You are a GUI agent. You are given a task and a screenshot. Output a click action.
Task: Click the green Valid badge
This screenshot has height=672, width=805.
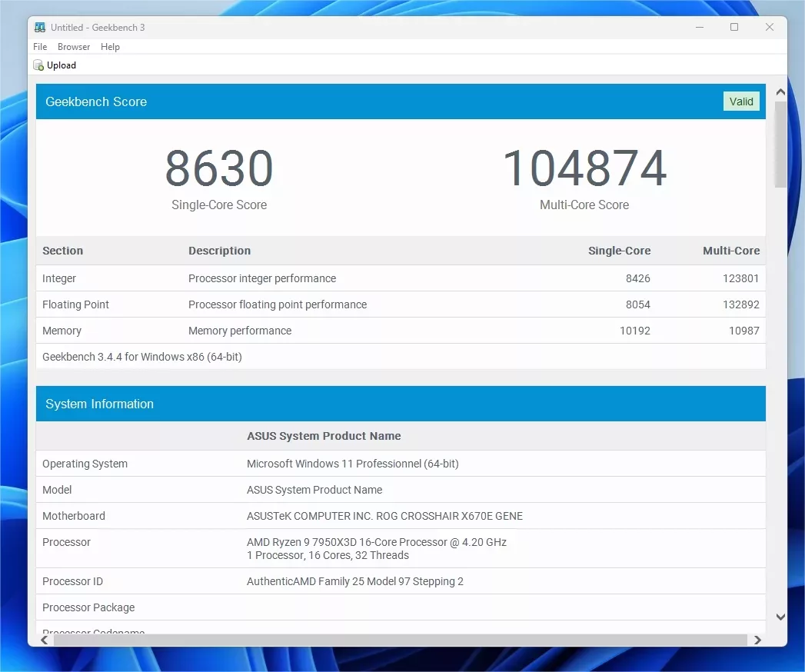point(741,101)
